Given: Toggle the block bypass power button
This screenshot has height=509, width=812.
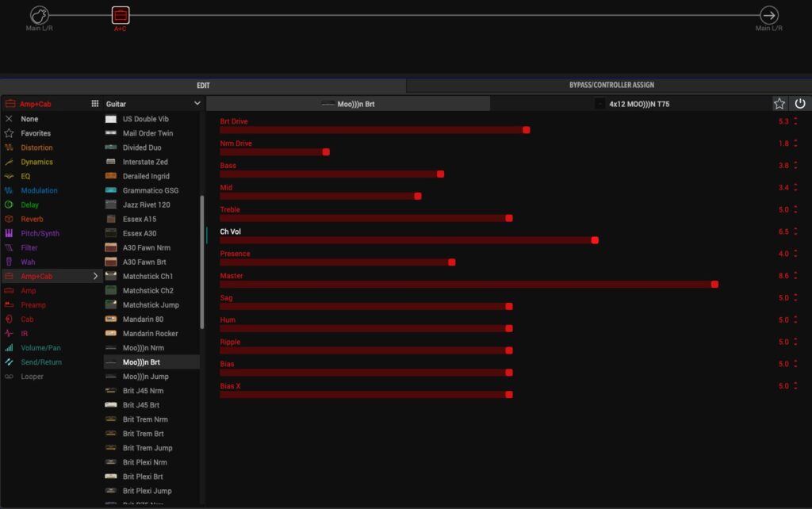Looking at the screenshot, I should pyautogui.click(x=800, y=104).
